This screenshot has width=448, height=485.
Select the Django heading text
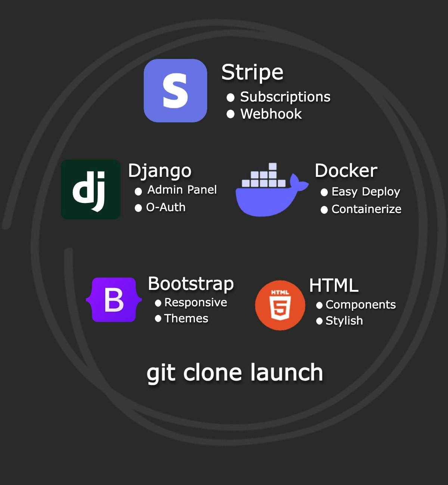tap(160, 171)
